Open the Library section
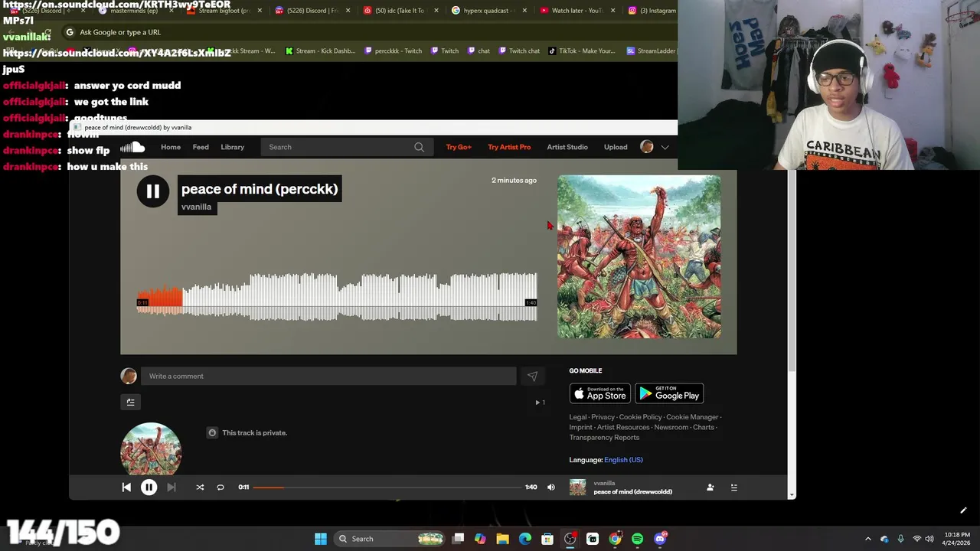980x551 pixels. pos(233,147)
